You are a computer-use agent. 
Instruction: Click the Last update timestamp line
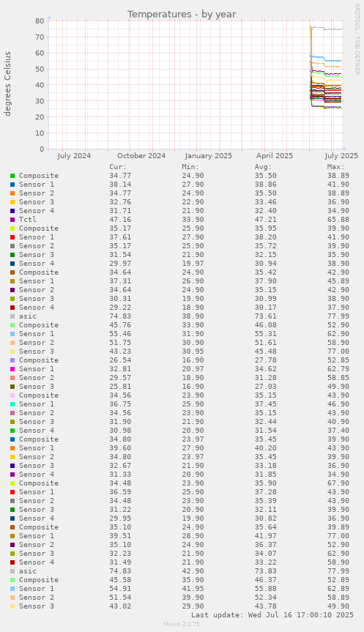pyautogui.click(x=272, y=615)
